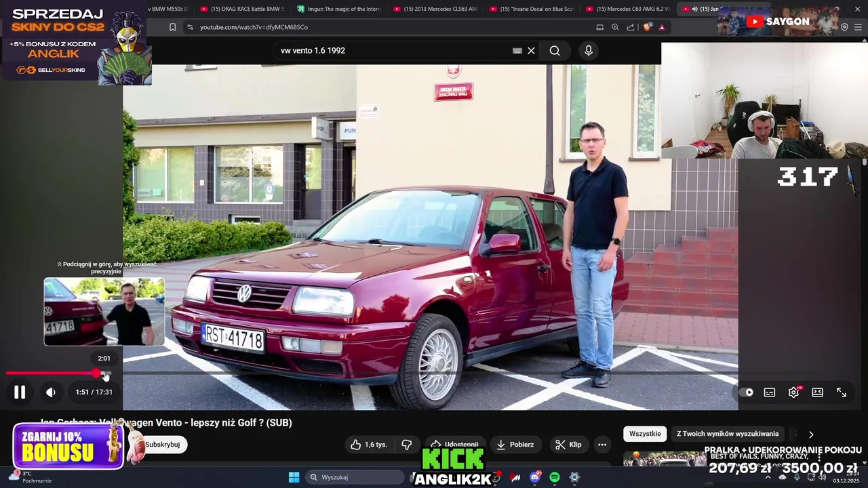
Task: Share page icon in address bar
Action: [631, 27]
